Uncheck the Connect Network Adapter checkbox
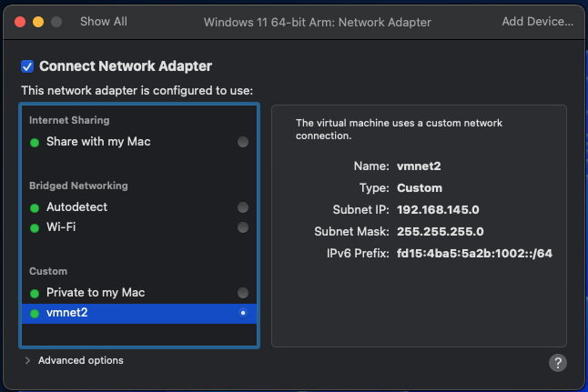This screenshot has width=588, height=392. click(27, 66)
